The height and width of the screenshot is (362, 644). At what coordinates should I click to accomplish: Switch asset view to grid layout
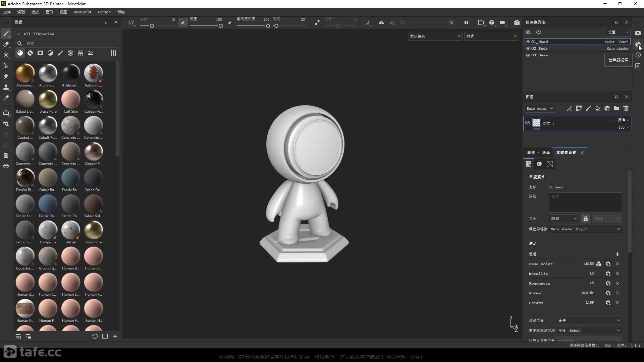113,53
